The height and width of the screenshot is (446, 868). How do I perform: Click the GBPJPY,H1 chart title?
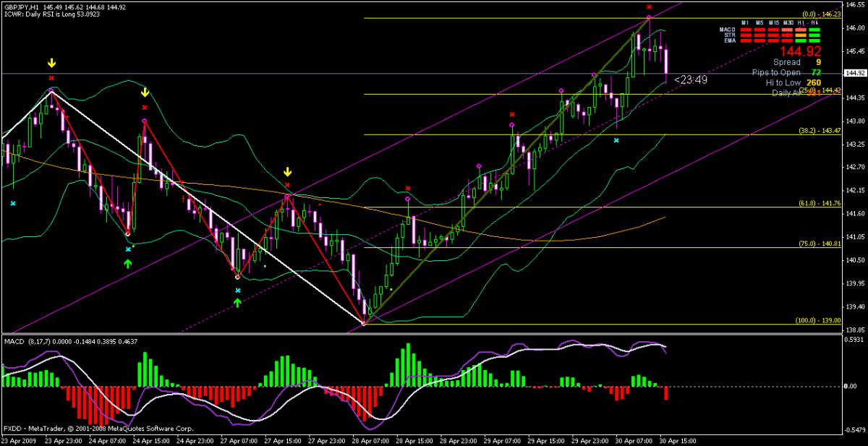point(22,7)
